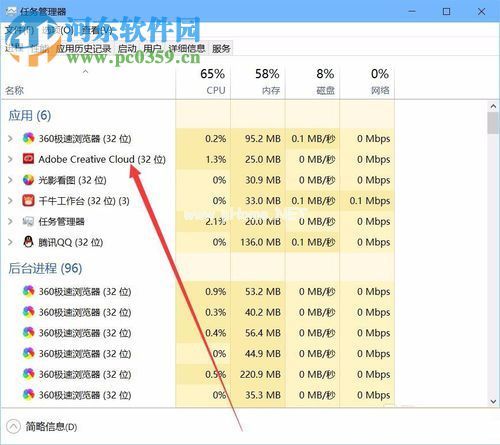Image resolution: width=500 pixels, height=445 pixels.
Task: Expand the 任务管理器 entry
Action: [10, 221]
